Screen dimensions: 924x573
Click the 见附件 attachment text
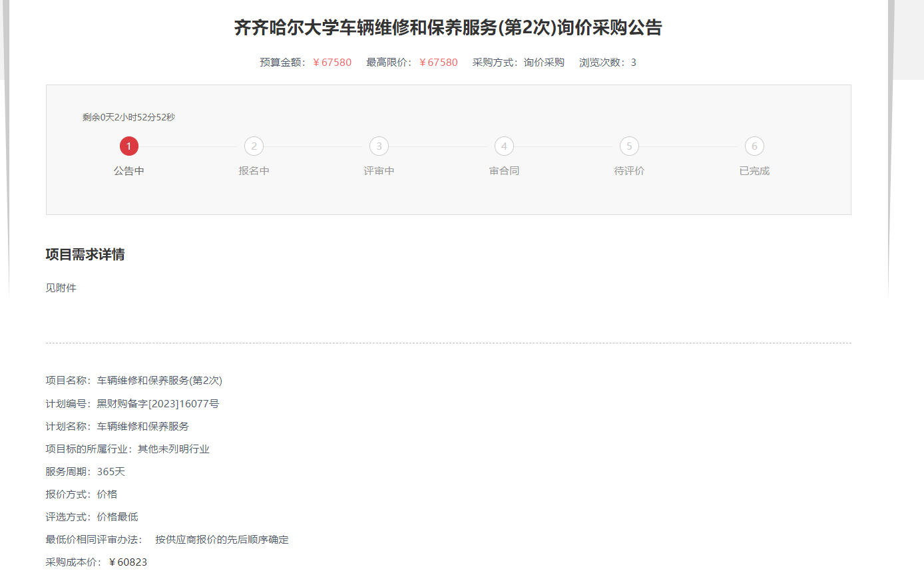pyautogui.click(x=61, y=288)
